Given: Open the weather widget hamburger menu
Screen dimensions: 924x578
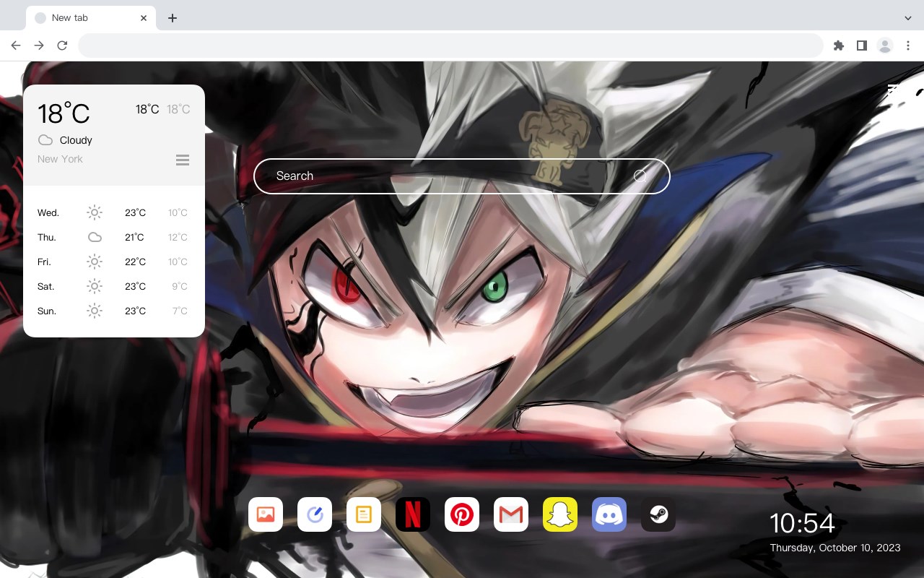Looking at the screenshot, I should (183, 160).
